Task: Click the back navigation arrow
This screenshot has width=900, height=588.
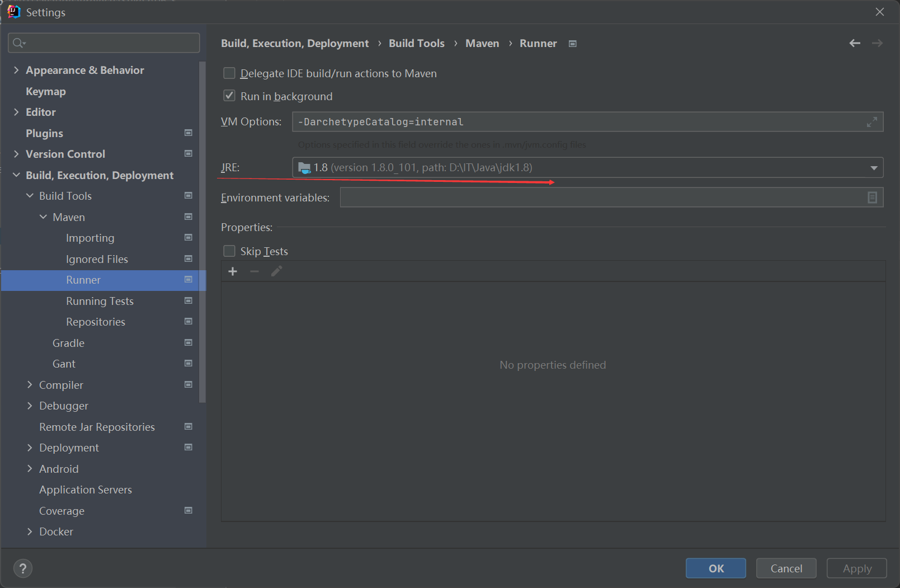Action: click(855, 43)
